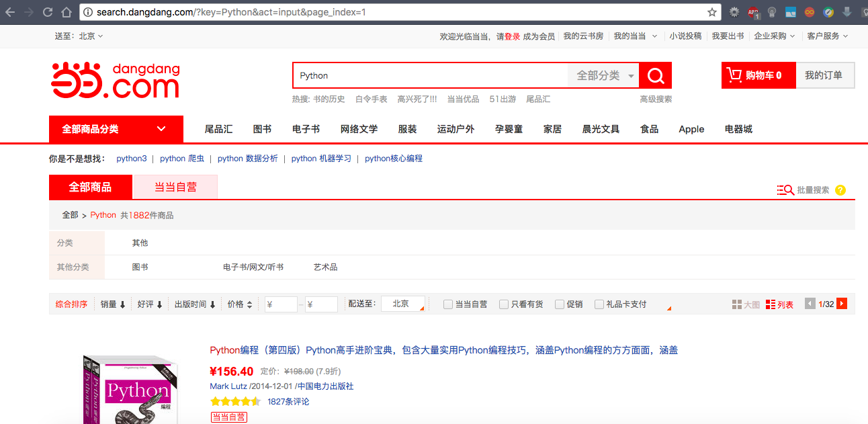This screenshot has height=424, width=868.
Task: Expand 企业采购 dropdown in top bar
Action: 774,36
